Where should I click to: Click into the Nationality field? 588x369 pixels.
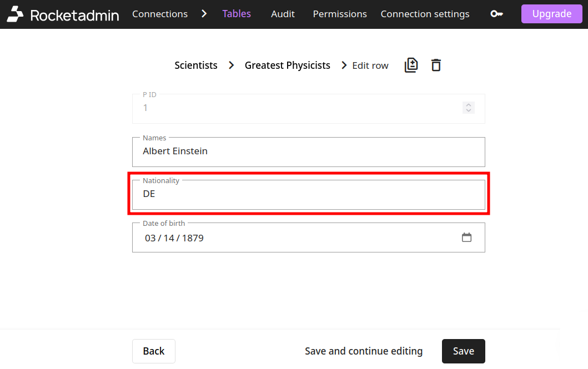[x=309, y=194]
